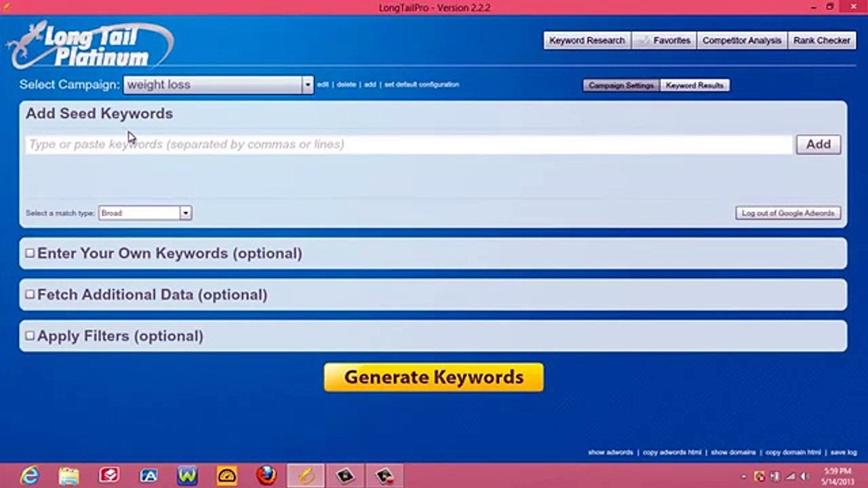Click the campaign delete link
Image resolution: width=868 pixels, height=488 pixels.
(x=347, y=85)
